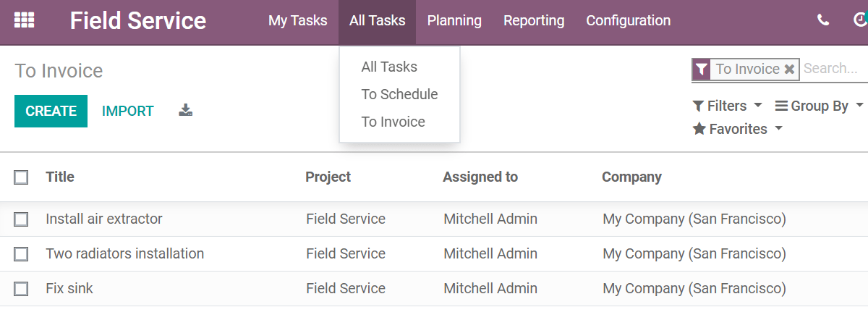This screenshot has height=328, width=868.
Task: Click the funnel icon in search facet
Action: point(702,69)
